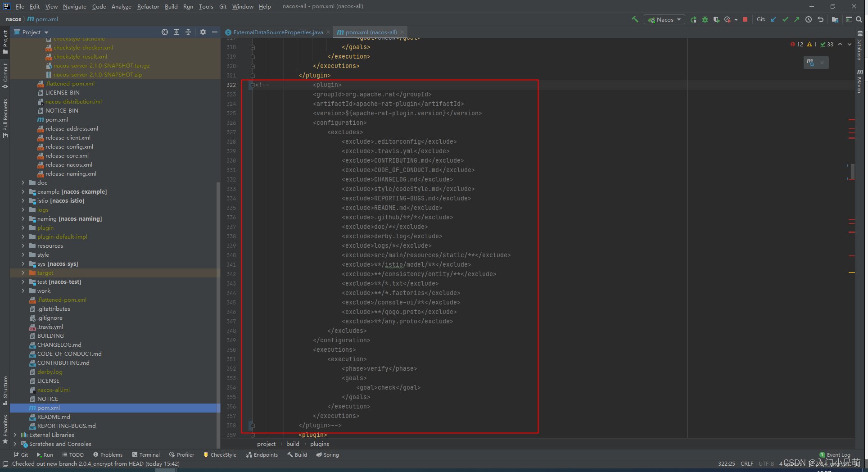Collapse all in Project panel
Screen dimensions: 868x472
(188, 32)
